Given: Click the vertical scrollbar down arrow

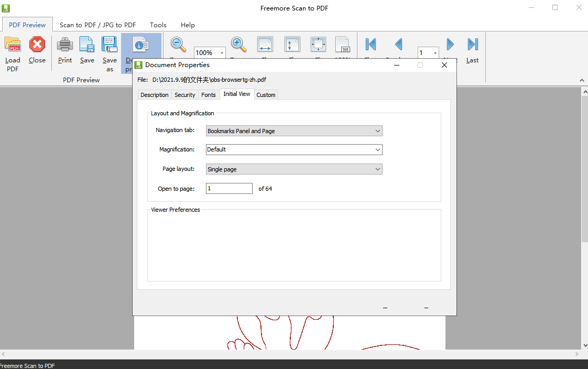Looking at the screenshot, I should [585, 345].
